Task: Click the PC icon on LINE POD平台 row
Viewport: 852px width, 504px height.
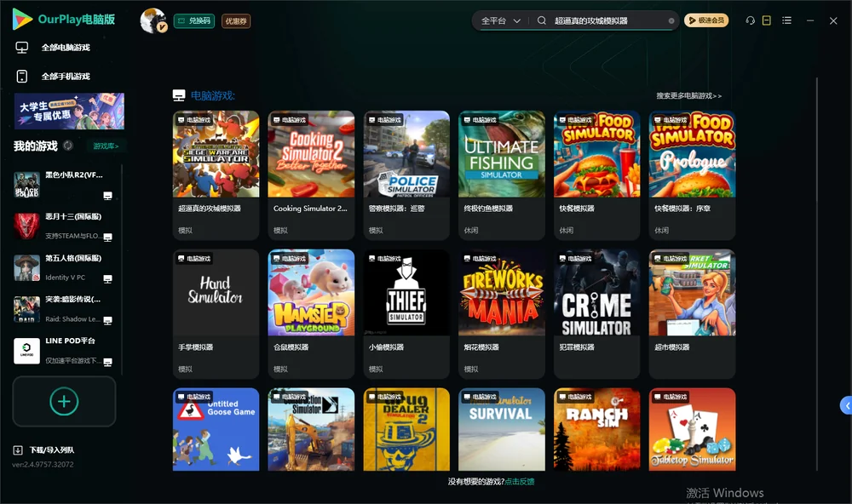Action: click(107, 363)
